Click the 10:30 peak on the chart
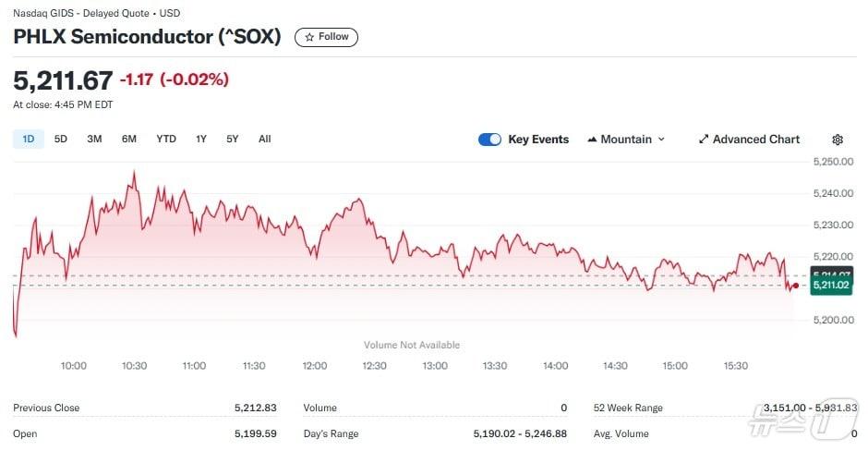868x451 pixels. tap(135, 172)
